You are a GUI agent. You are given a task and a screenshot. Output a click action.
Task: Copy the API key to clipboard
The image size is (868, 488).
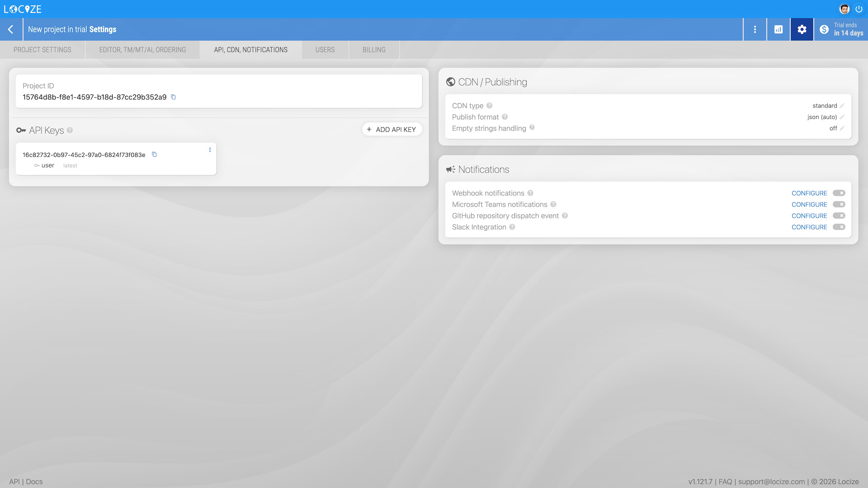pyautogui.click(x=154, y=155)
